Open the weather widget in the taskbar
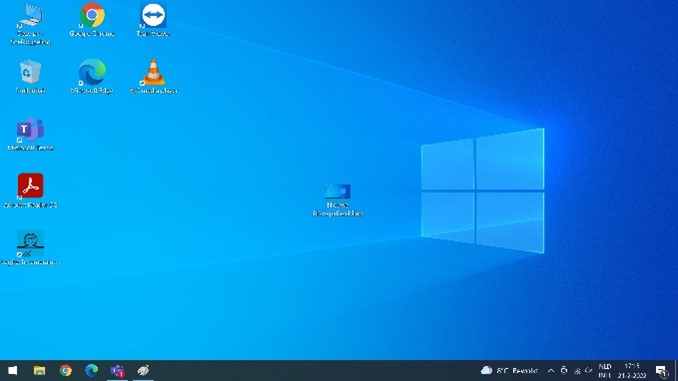The height and width of the screenshot is (381, 678). 509,371
